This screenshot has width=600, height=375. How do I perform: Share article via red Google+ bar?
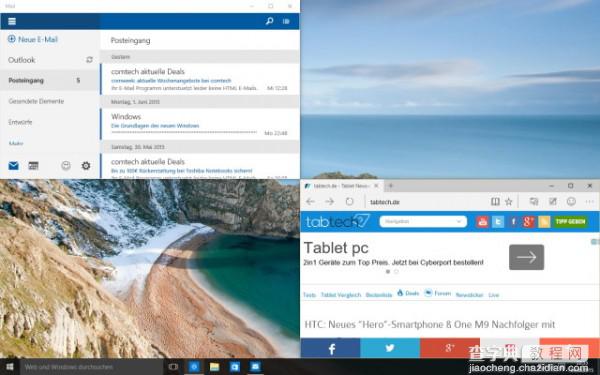450,348
